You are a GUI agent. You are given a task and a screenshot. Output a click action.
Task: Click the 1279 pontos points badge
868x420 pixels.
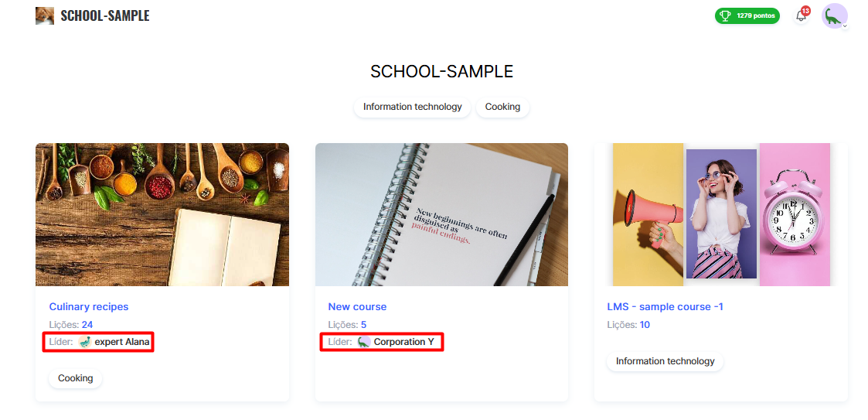[747, 16]
